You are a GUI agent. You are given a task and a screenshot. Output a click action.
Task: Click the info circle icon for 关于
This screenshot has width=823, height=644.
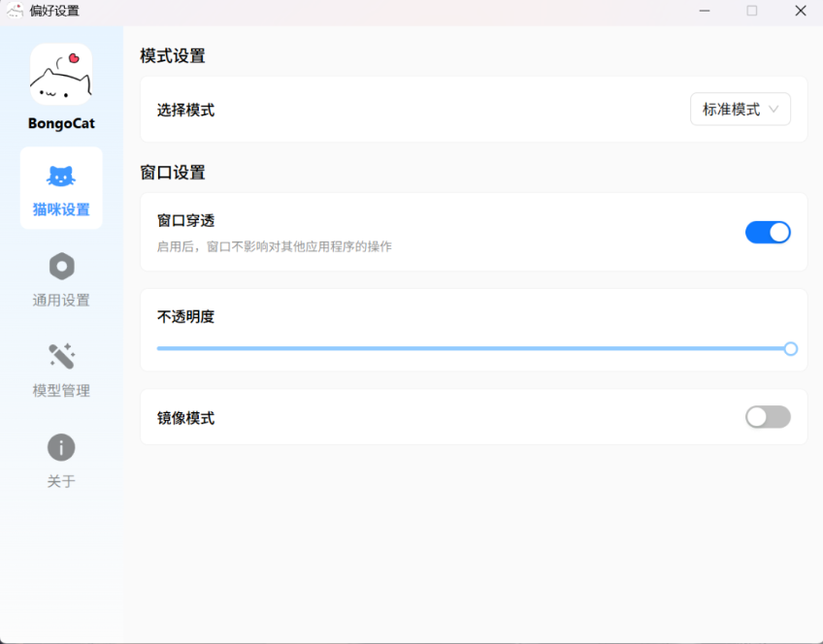[61, 447]
